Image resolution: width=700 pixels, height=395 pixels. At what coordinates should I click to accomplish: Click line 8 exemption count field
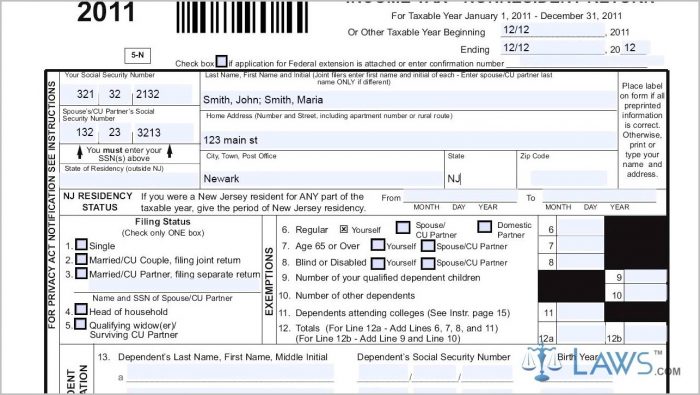pos(580,262)
